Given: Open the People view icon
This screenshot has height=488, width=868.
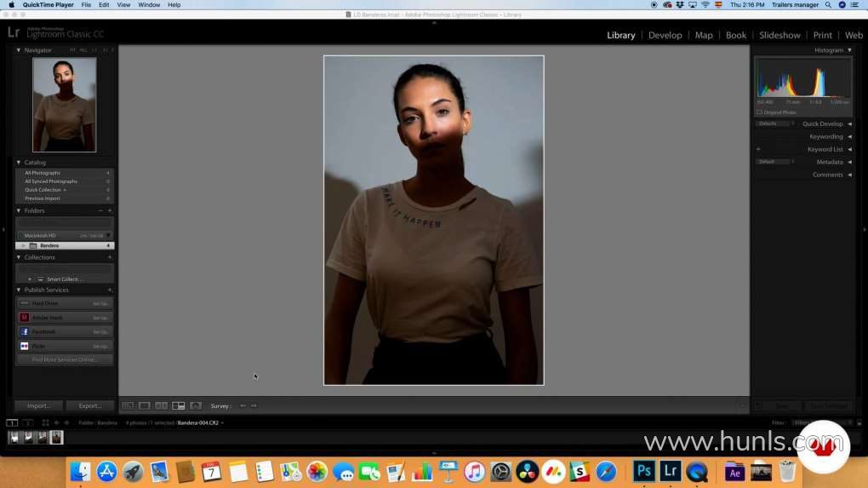Looking at the screenshot, I should click(x=196, y=406).
